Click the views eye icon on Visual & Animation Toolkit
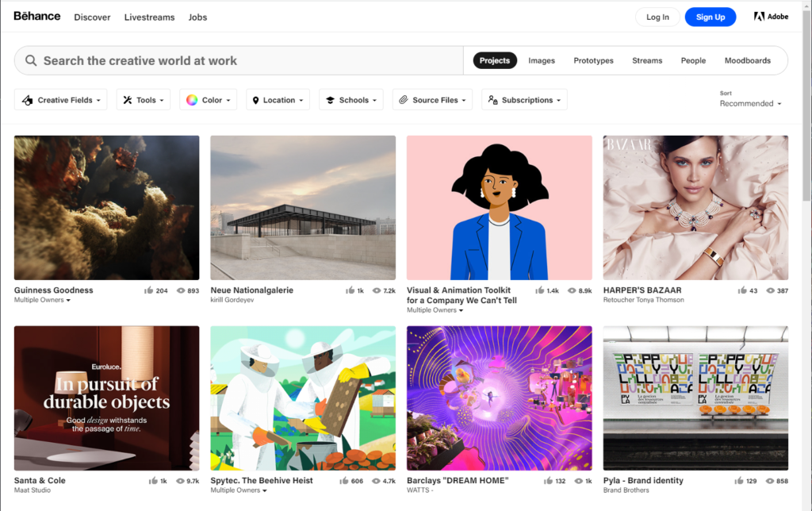Screen dimensions: 812x511 tap(572, 290)
